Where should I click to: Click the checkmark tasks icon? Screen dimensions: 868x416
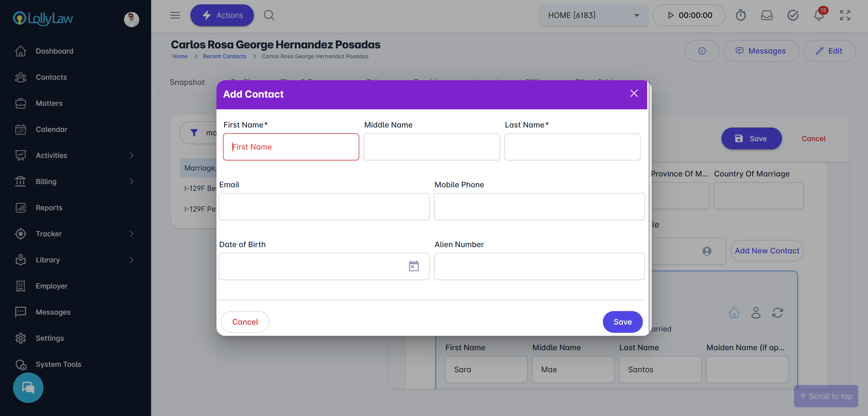click(x=792, y=15)
